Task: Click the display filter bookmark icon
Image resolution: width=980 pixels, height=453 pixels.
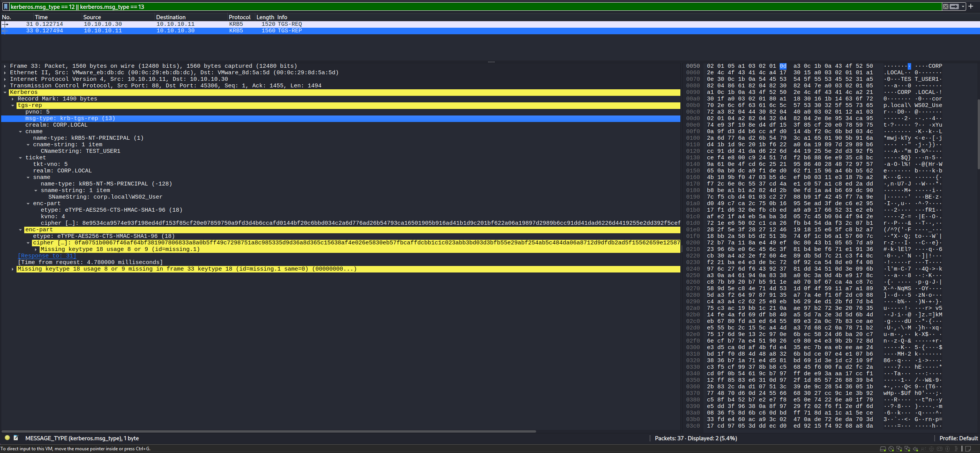Action: click(x=5, y=7)
